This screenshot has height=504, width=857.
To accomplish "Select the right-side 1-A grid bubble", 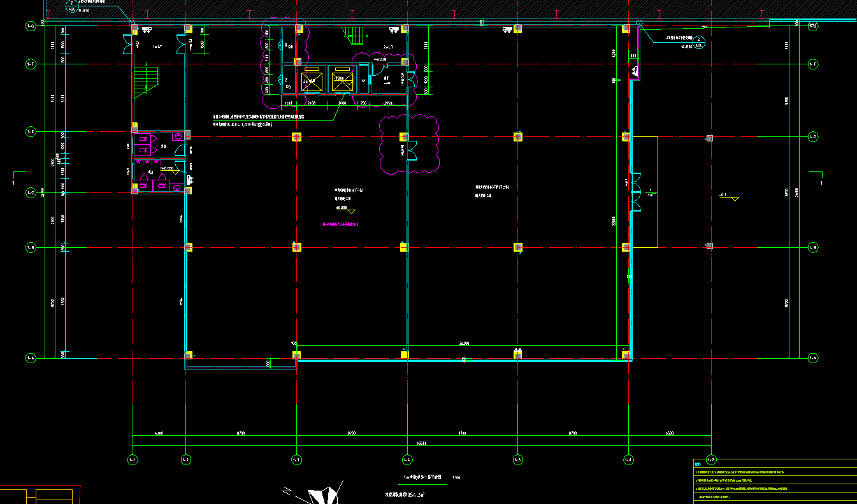I will point(813,359).
